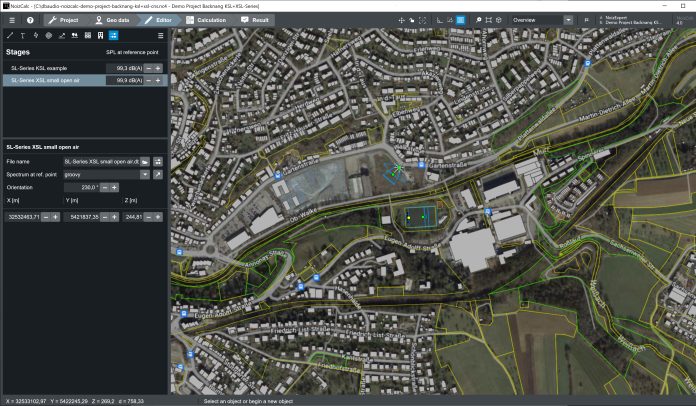696x406 pixels.
Task: Click the help question mark icon
Action: pyautogui.click(x=30, y=20)
